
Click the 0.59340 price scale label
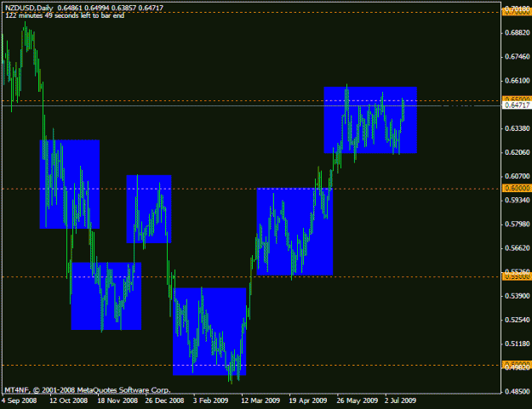(x=517, y=201)
